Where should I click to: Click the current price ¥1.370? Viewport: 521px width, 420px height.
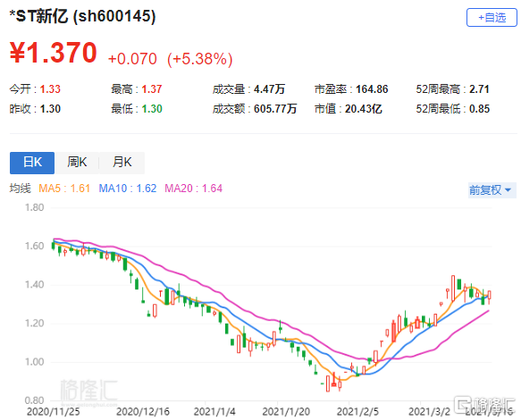click(54, 53)
